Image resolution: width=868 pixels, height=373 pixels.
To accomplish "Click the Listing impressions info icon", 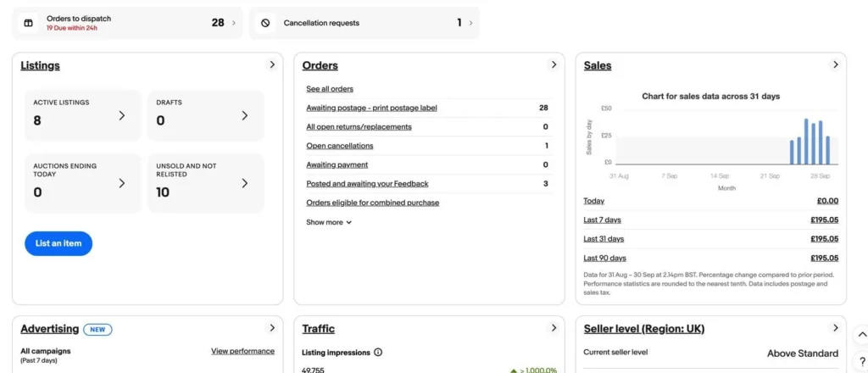I will 378,352.
